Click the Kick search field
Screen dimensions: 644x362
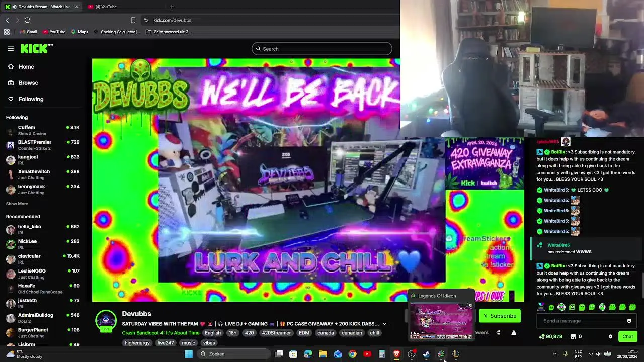[x=322, y=49]
